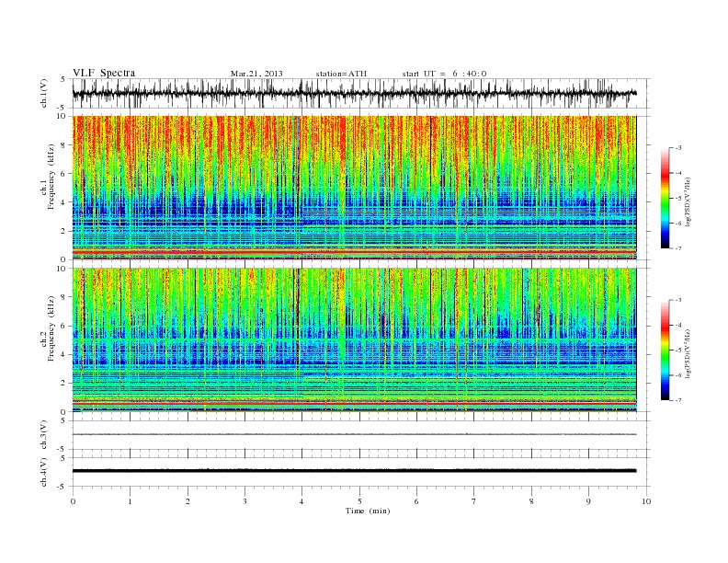Click the time axis tick label "1"
Image resolution: width=728 pixels, height=563 pixels.
pos(131,501)
